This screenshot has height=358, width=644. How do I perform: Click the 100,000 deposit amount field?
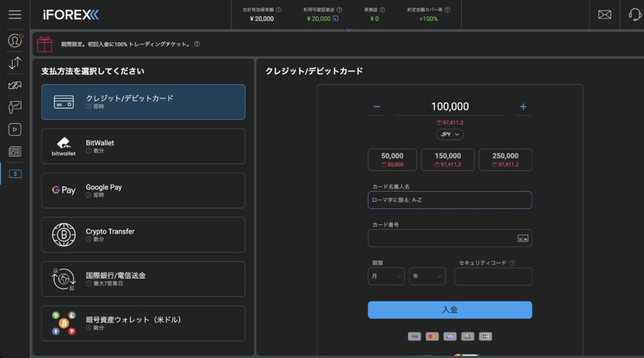[x=450, y=107]
